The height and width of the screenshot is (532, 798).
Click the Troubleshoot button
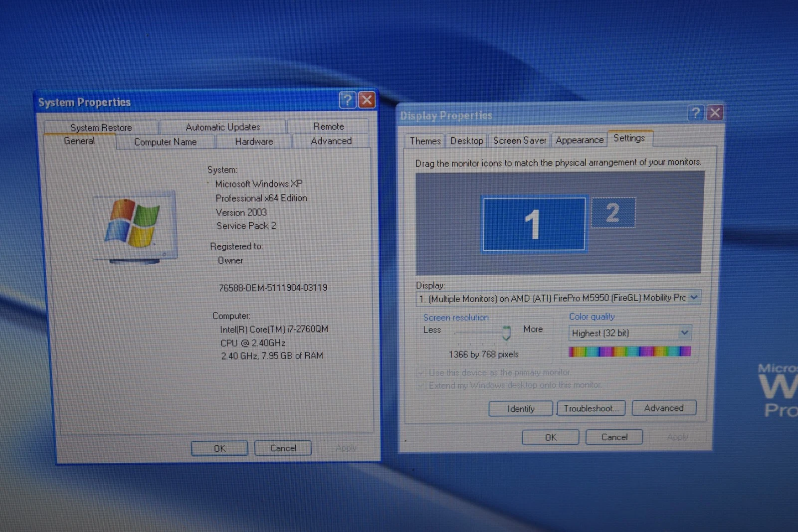click(591, 408)
